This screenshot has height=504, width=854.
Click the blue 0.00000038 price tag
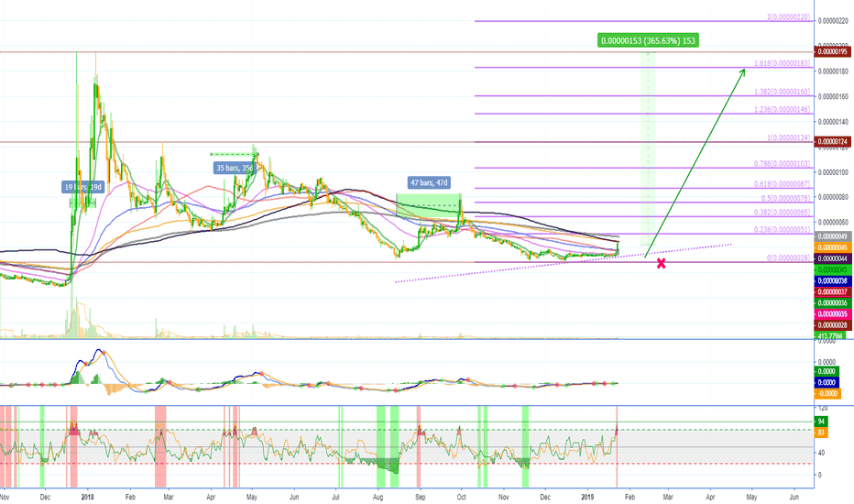coord(832,280)
